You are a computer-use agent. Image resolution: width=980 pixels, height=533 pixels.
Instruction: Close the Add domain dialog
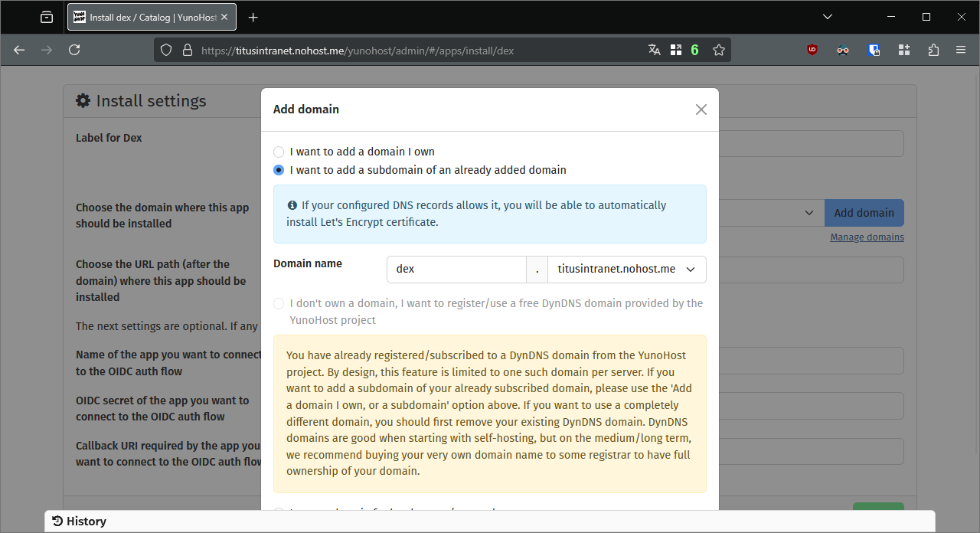(x=701, y=110)
